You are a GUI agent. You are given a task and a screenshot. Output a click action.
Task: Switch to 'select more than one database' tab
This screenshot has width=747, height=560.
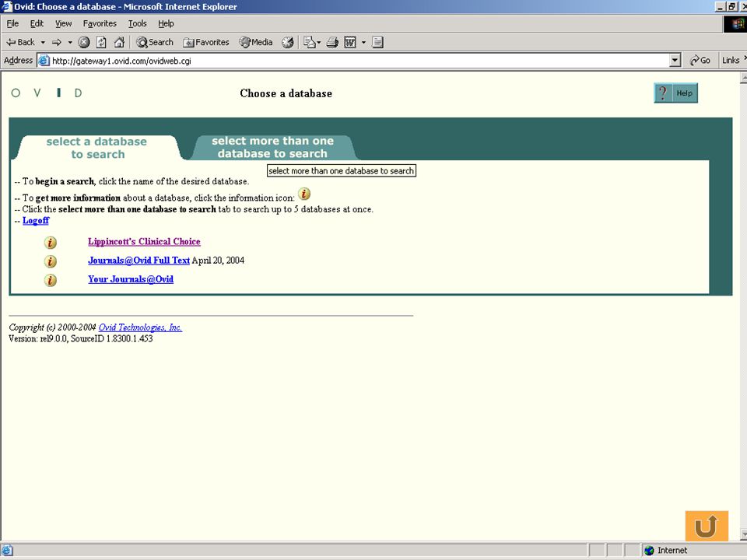272,147
